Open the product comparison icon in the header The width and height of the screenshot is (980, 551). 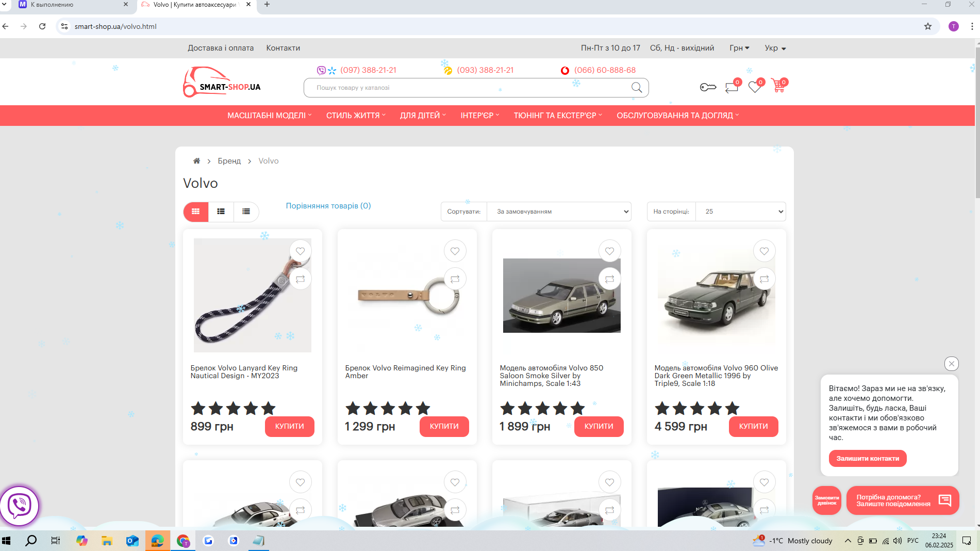tap(732, 87)
